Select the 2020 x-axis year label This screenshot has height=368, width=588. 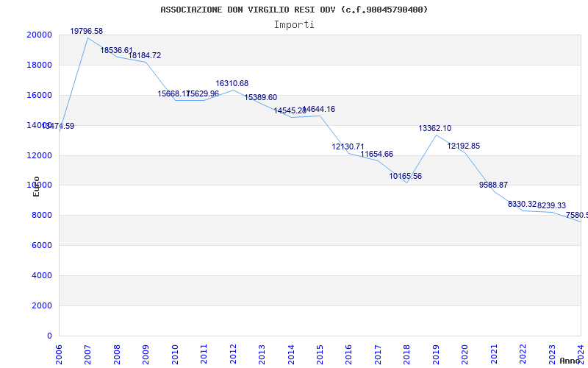(465, 354)
